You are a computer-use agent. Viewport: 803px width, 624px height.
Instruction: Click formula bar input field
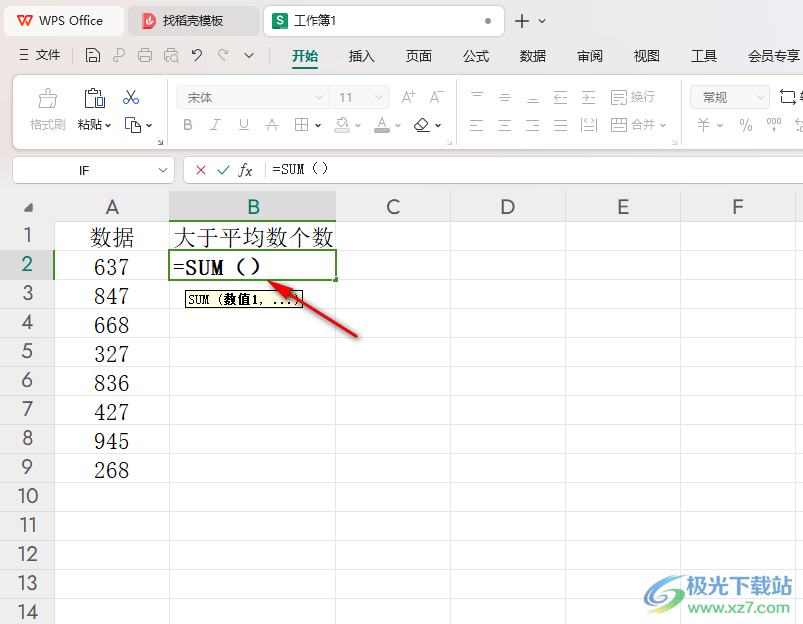[x=533, y=170]
